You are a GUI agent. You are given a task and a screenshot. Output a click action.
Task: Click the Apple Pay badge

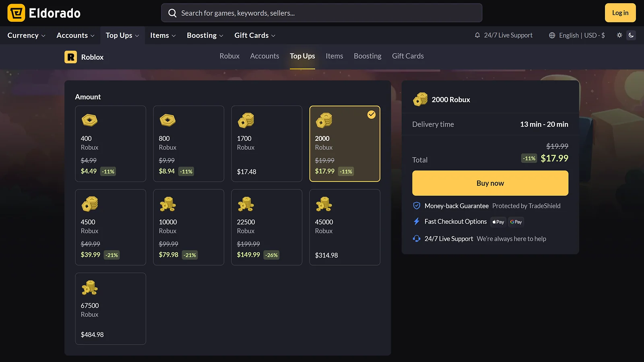tap(498, 222)
